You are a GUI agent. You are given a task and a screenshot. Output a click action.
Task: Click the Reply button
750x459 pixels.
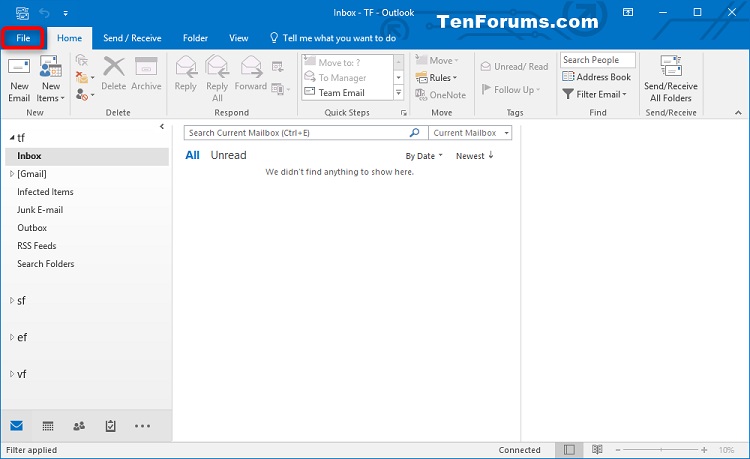pos(186,74)
